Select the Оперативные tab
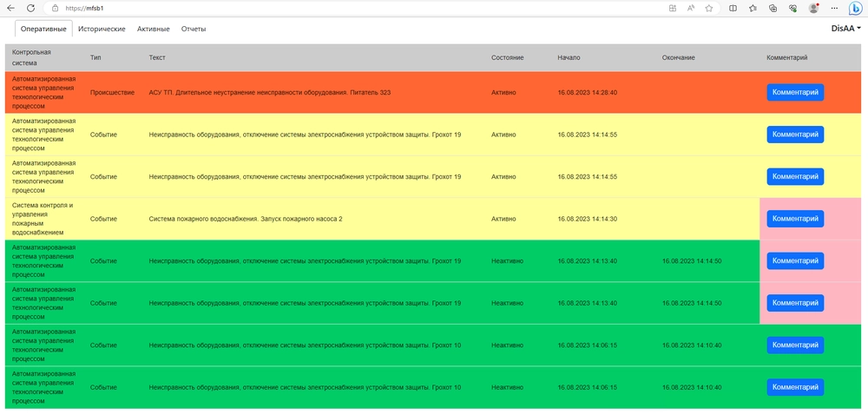 click(43, 29)
